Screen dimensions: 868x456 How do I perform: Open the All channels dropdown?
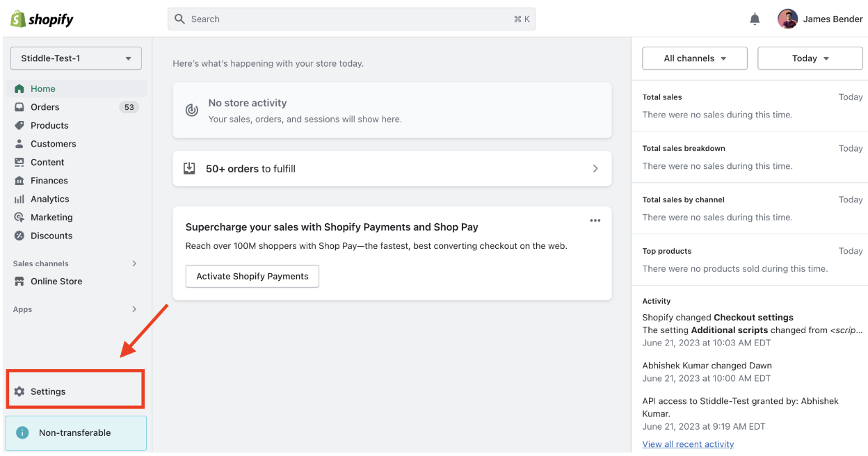coord(695,58)
